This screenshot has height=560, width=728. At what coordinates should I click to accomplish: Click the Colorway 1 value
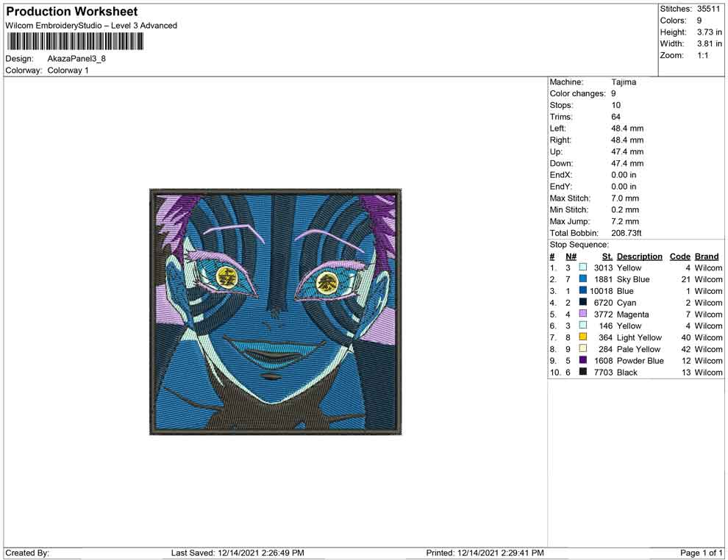click(x=68, y=71)
